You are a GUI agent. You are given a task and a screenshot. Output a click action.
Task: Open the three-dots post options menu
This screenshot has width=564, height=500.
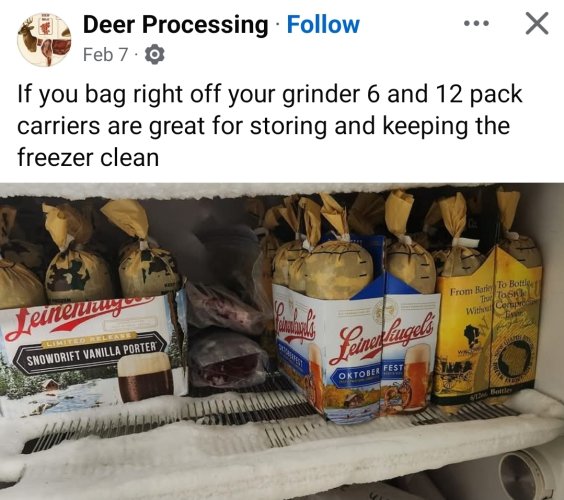[x=476, y=24]
